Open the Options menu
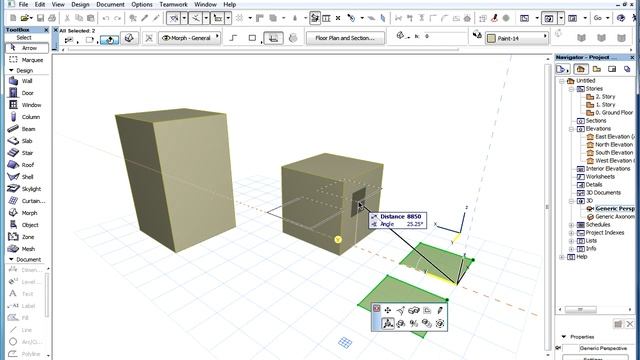Viewport: 640px width, 360px height. tap(142, 4)
